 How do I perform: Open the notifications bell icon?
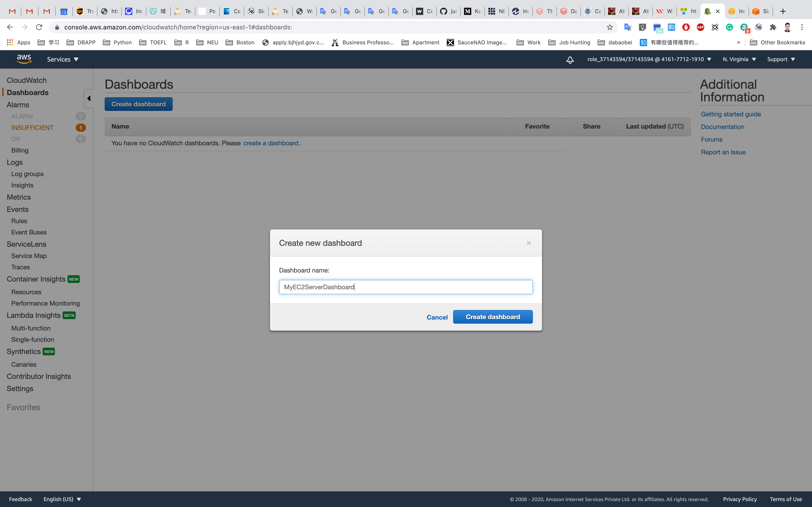(570, 60)
